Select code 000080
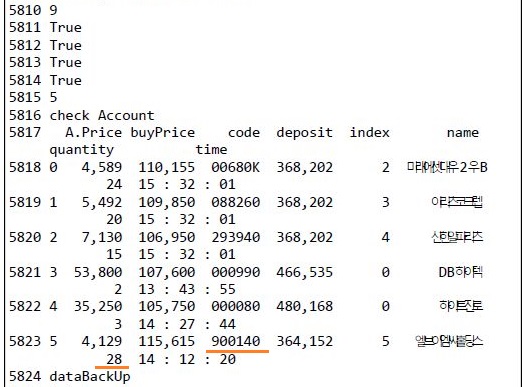The width and height of the screenshot is (522, 387). pyautogui.click(x=236, y=306)
